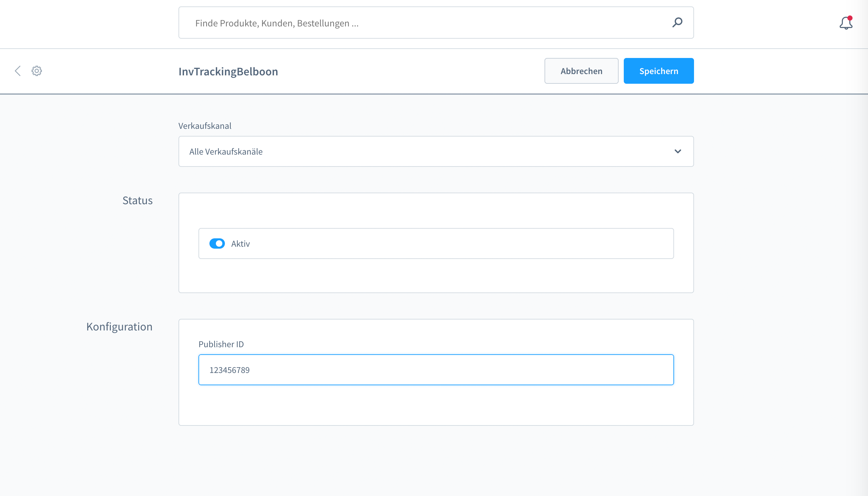The width and height of the screenshot is (868, 496).
Task: Click the global search field
Action: pos(436,23)
